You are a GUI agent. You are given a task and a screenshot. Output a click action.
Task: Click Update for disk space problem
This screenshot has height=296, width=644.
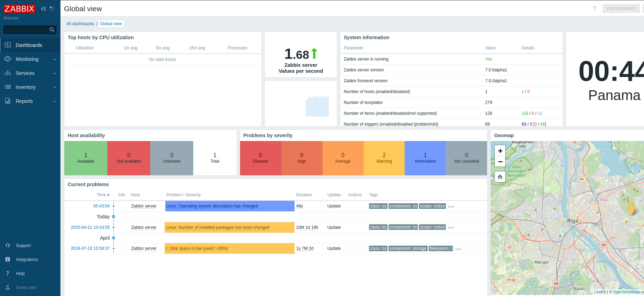click(334, 248)
